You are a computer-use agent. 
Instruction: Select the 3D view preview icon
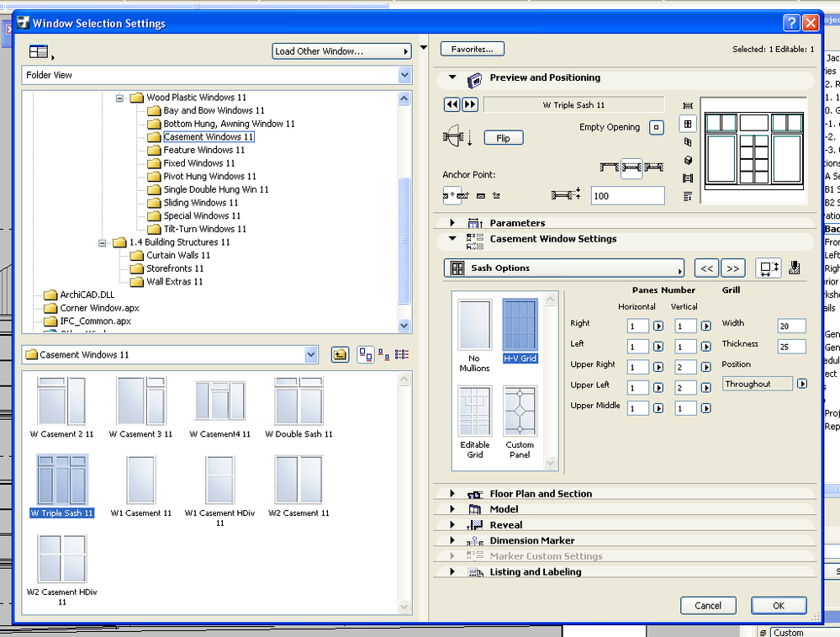click(688, 160)
